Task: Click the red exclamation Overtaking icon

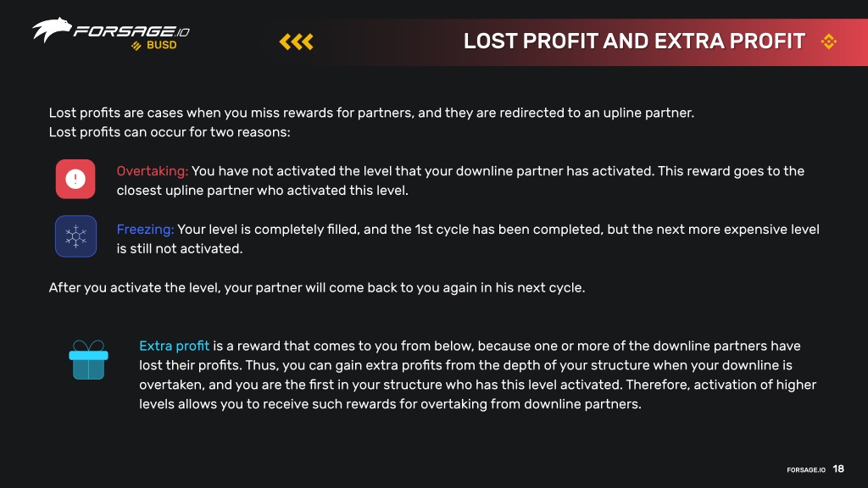Action: (x=75, y=180)
